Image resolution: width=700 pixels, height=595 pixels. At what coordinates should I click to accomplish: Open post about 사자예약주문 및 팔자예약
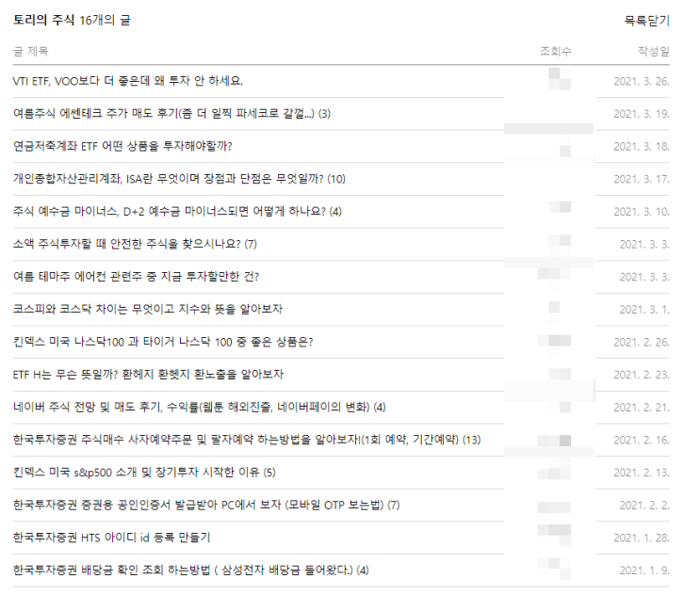pos(247,440)
